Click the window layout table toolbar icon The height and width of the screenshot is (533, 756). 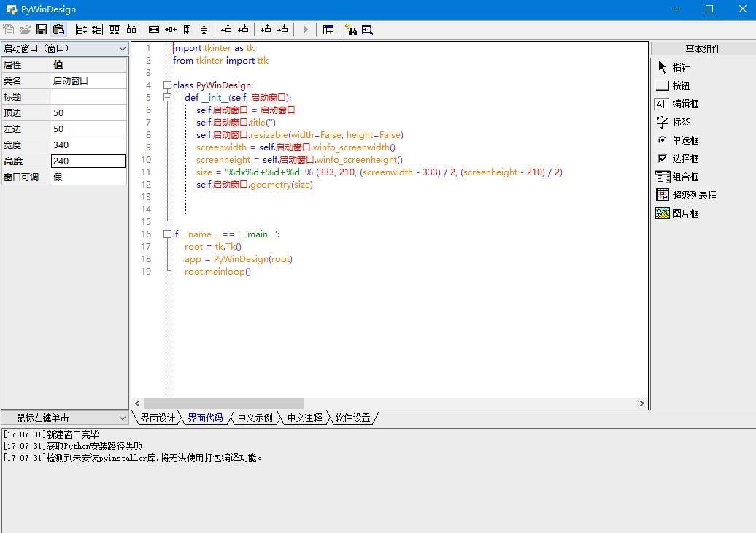(328, 29)
